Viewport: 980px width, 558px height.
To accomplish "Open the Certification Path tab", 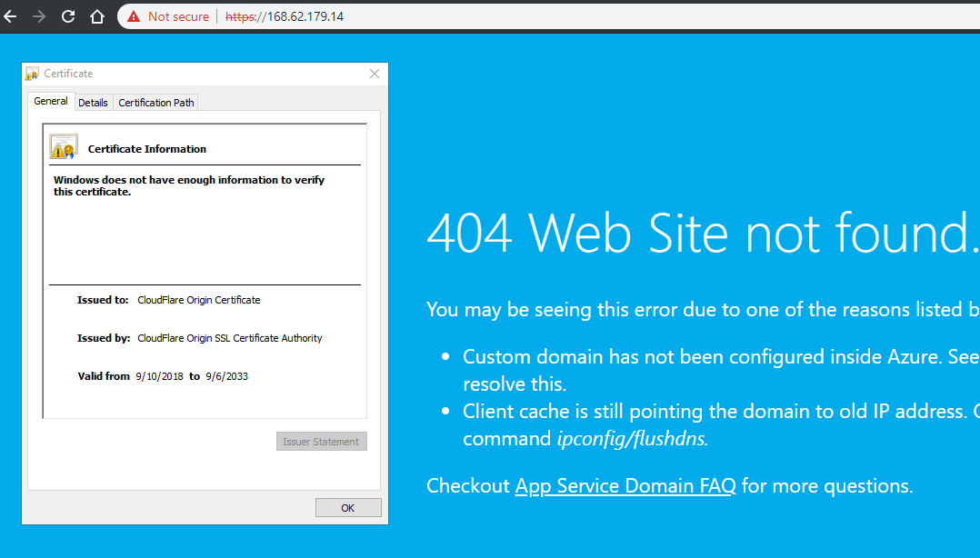I will tap(156, 103).
